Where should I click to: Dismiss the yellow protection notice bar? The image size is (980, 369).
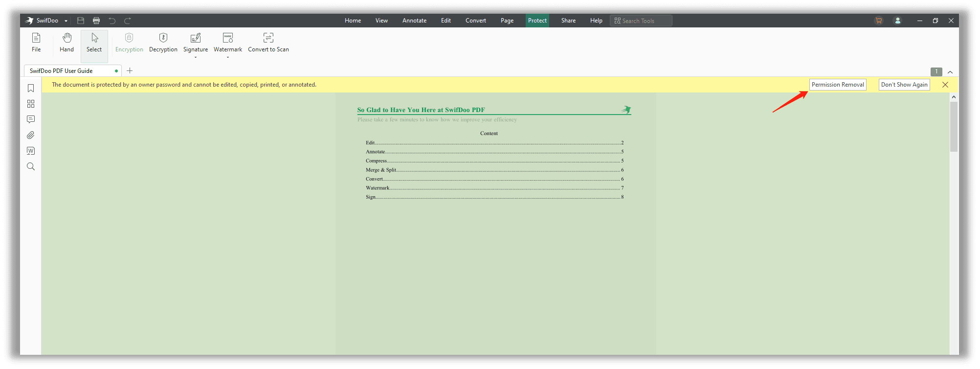point(945,85)
